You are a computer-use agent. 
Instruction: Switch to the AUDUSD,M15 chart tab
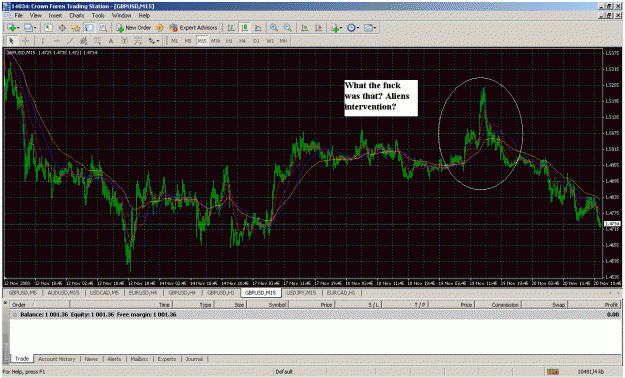tap(63, 293)
